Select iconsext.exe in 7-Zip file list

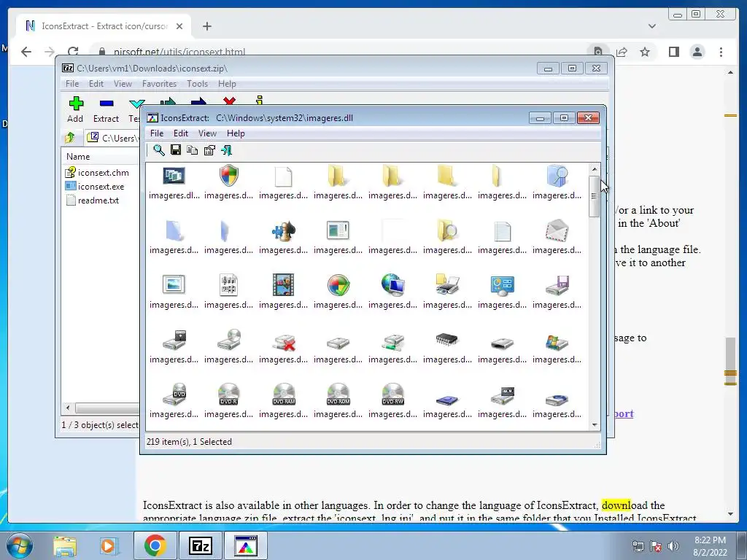(x=95, y=186)
